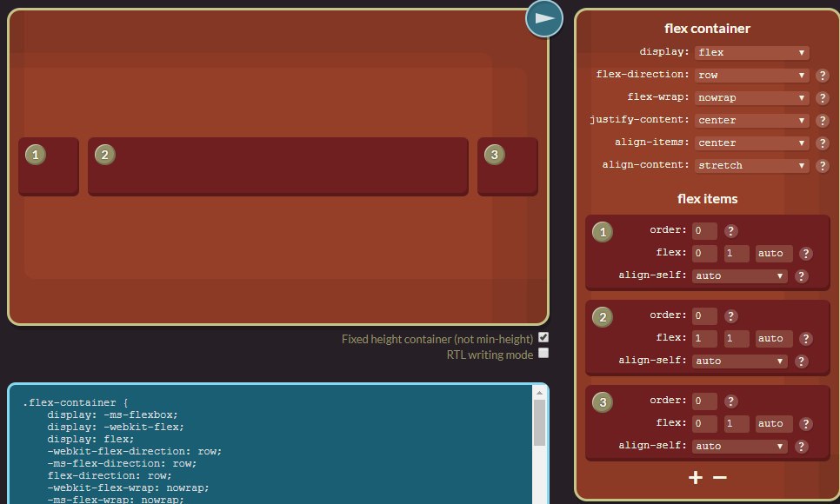Click flex-basis auto input of item 1
The width and height of the screenshot is (840, 504).
coord(774,254)
